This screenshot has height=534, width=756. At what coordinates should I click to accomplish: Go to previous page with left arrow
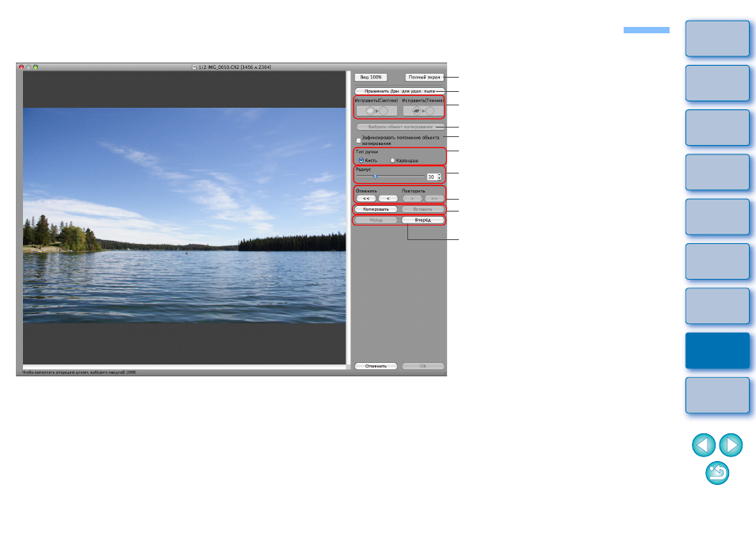[x=704, y=444]
